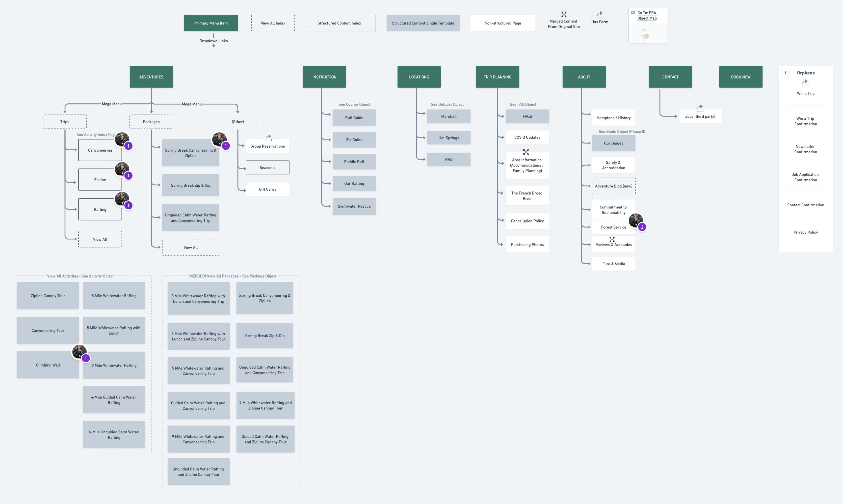Expand Orphans panel with plus button
843x504 pixels.
click(x=785, y=73)
